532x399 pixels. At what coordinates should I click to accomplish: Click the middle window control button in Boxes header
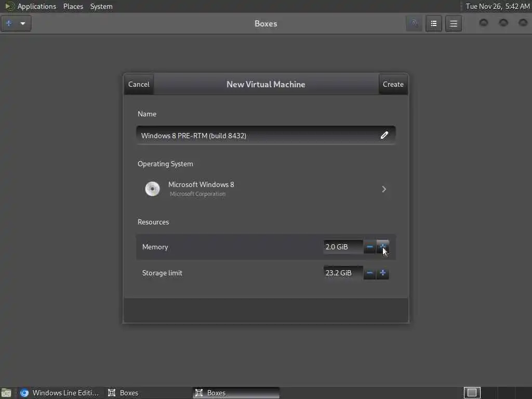click(x=503, y=23)
